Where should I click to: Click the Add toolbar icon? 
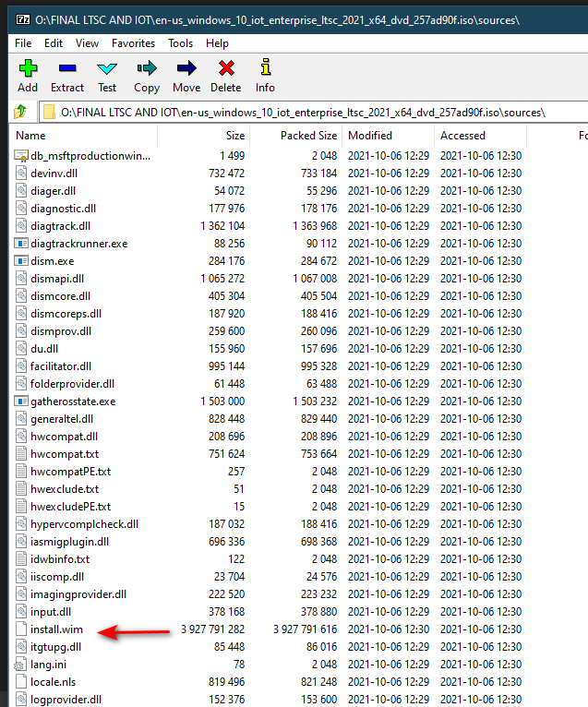tap(28, 68)
